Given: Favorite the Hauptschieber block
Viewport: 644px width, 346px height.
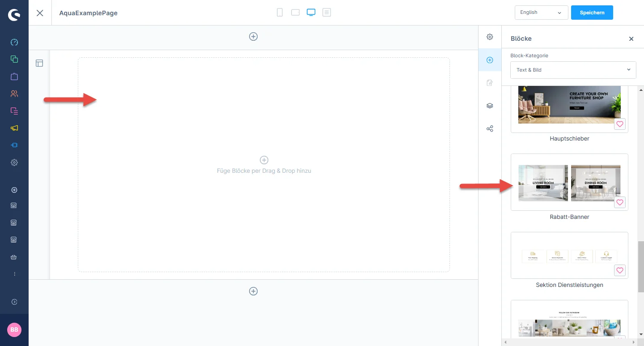Looking at the screenshot, I should (x=619, y=124).
